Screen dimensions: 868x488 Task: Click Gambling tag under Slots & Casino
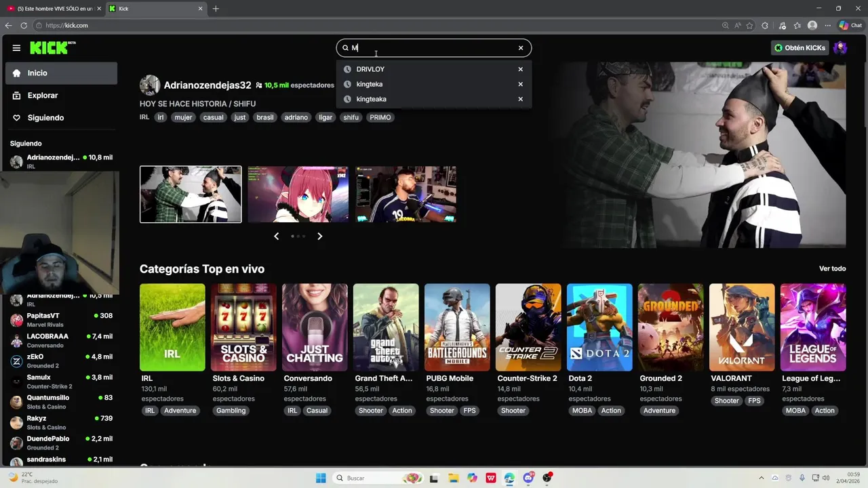231,411
